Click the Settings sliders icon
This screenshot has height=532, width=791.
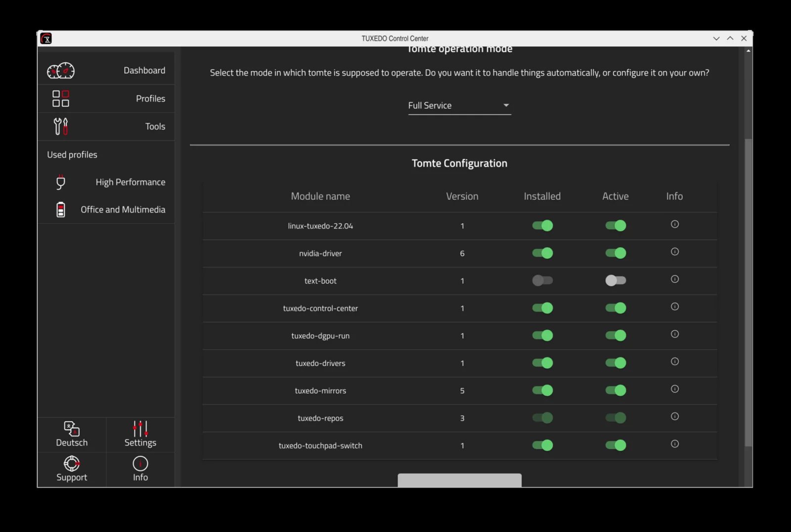[x=140, y=428]
